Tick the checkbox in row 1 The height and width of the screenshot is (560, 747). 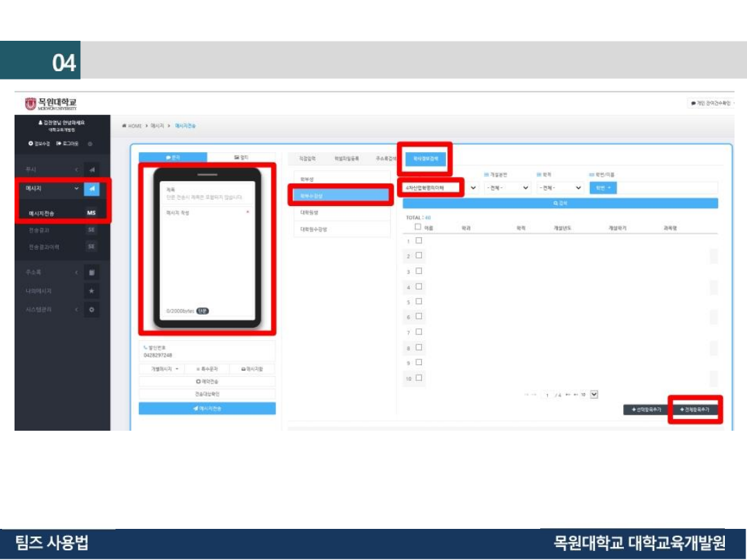click(418, 241)
